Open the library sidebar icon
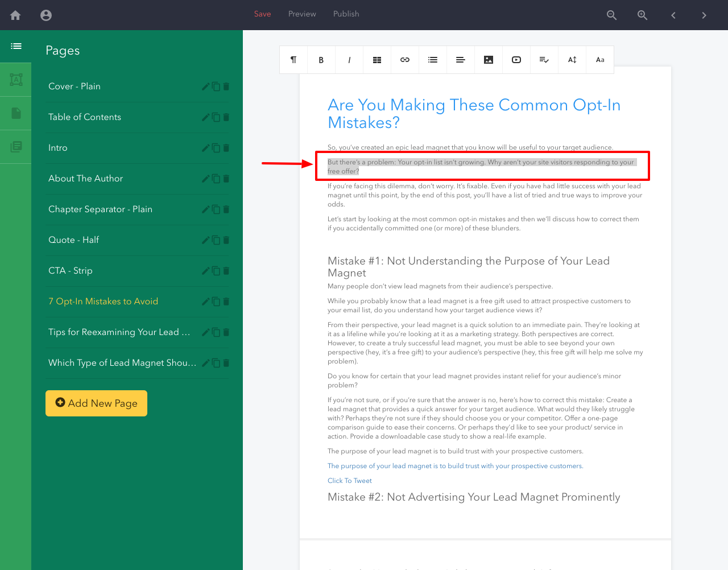728x570 pixels. (16, 147)
